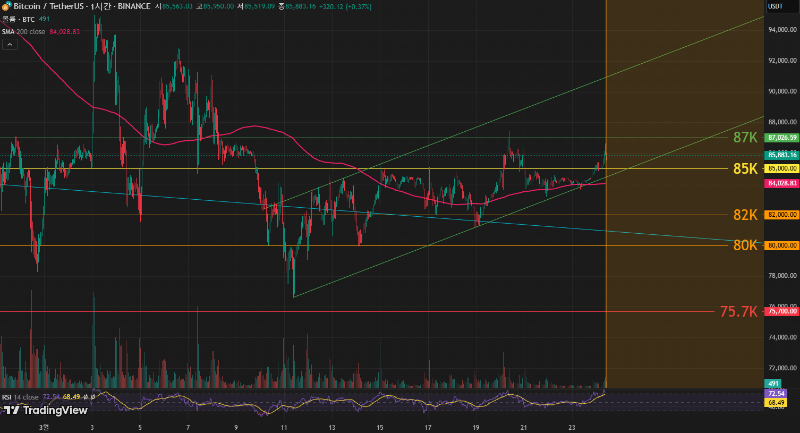Click the 85K yellow price label
The width and height of the screenshot is (800, 433).
744,169
